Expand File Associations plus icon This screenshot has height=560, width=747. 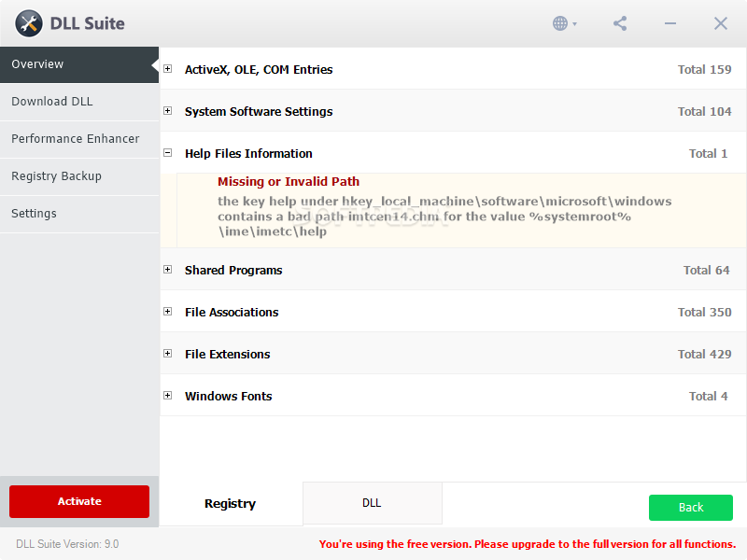(168, 312)
